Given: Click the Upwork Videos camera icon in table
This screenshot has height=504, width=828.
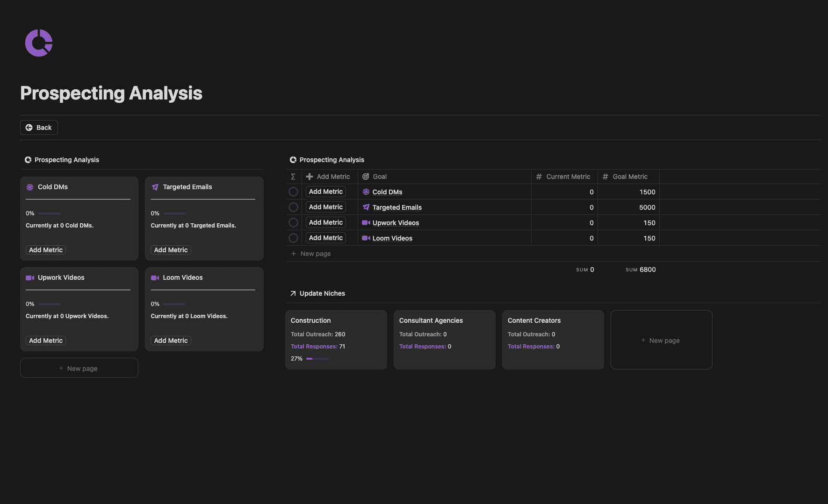Looking at the screenshot, I should tap(366, 223).
